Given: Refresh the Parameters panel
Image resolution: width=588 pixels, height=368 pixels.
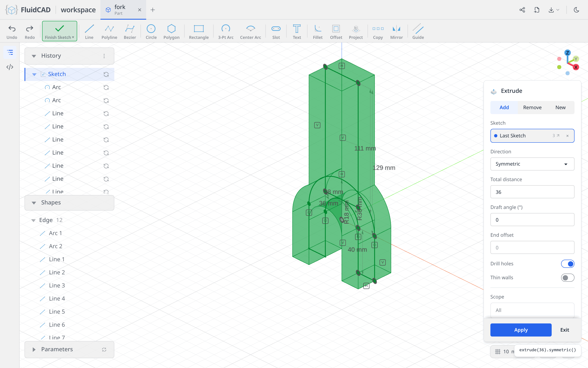Looking at the screenshot, I should (104, 350).
